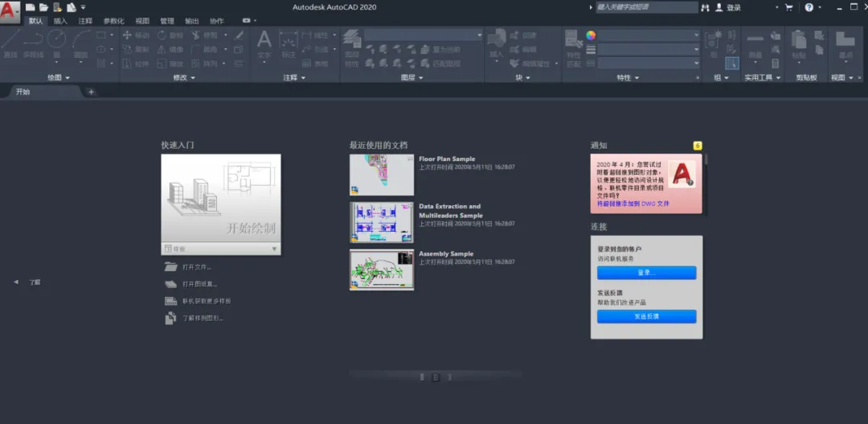Click the 发送反馈 (Send feedback) button

coord(646,316)
